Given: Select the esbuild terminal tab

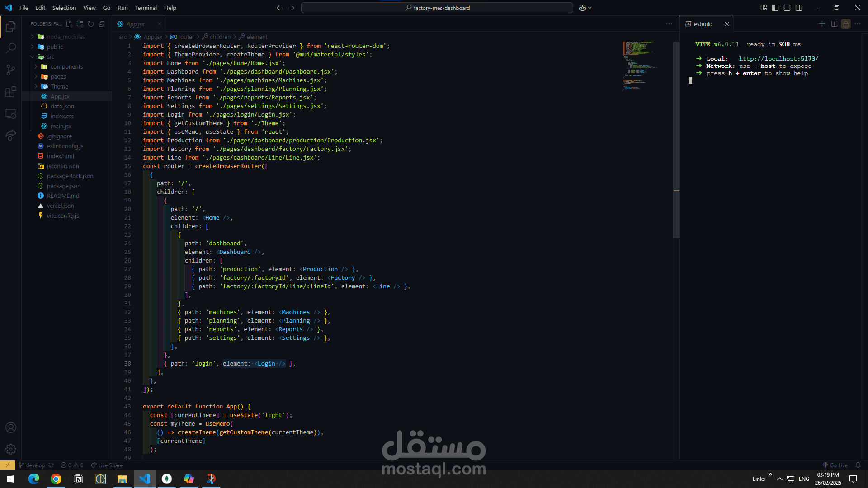Looking at the screenshot, I should click(x=703, y=24).
